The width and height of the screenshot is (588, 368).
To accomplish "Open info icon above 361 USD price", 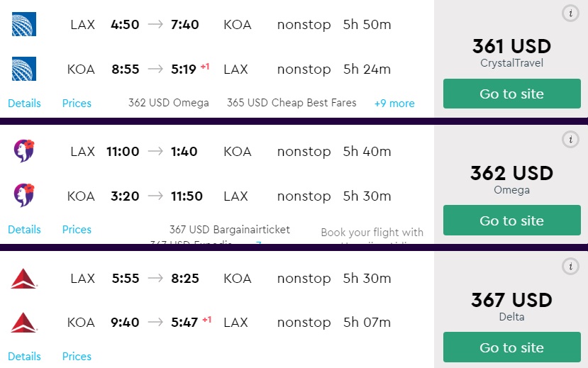I will click(570, 13).
